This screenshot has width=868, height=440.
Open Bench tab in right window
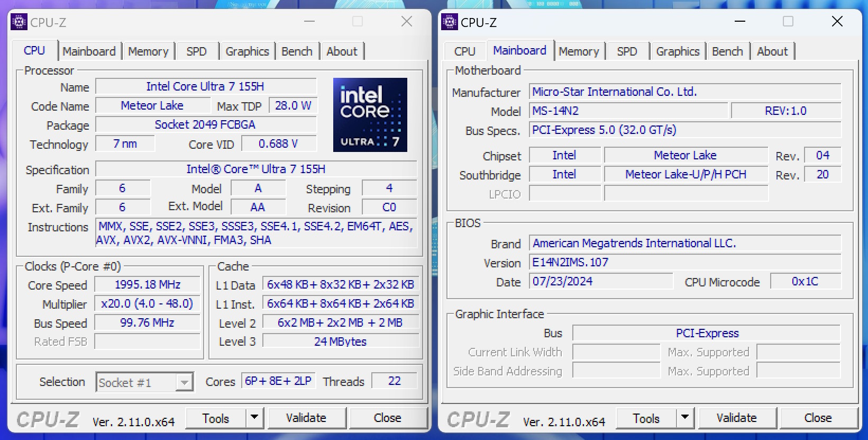[x=727, y=51]
